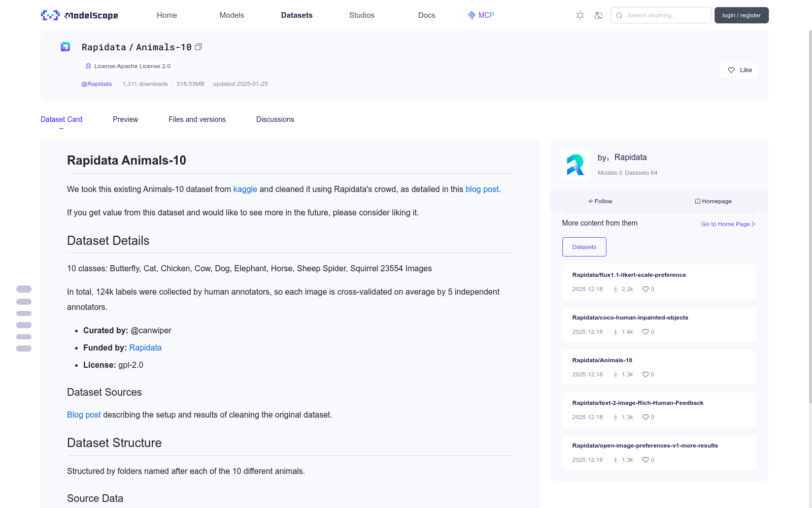Open the Docs nav item
Viewport: 812px width, 508px height.
[427, 15]
